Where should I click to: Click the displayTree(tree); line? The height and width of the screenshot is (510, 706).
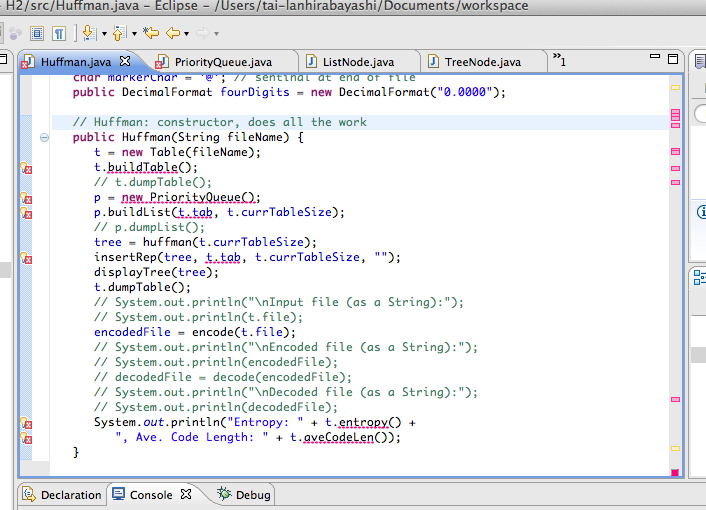pyautogui.click(x=156, y=272)
